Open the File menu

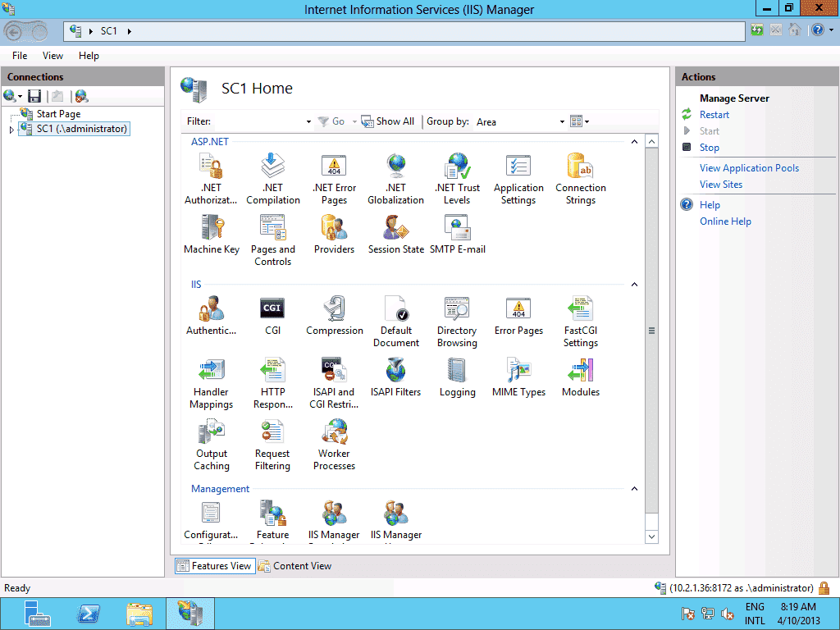coord(20,56)
